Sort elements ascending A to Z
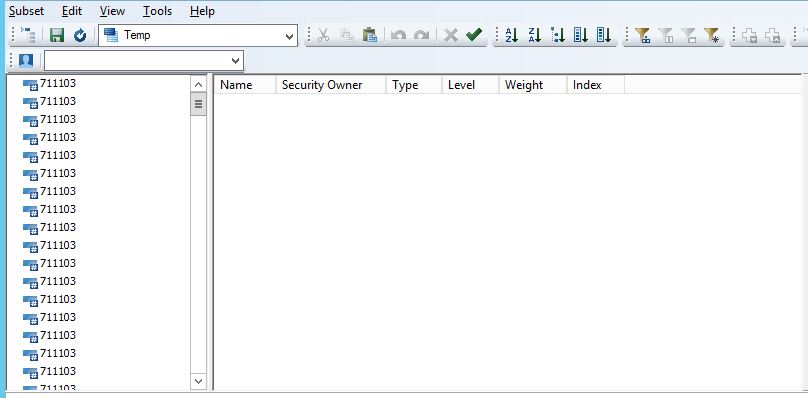The width and height of the screenshot is (808, 398). [x=511, y=35]
